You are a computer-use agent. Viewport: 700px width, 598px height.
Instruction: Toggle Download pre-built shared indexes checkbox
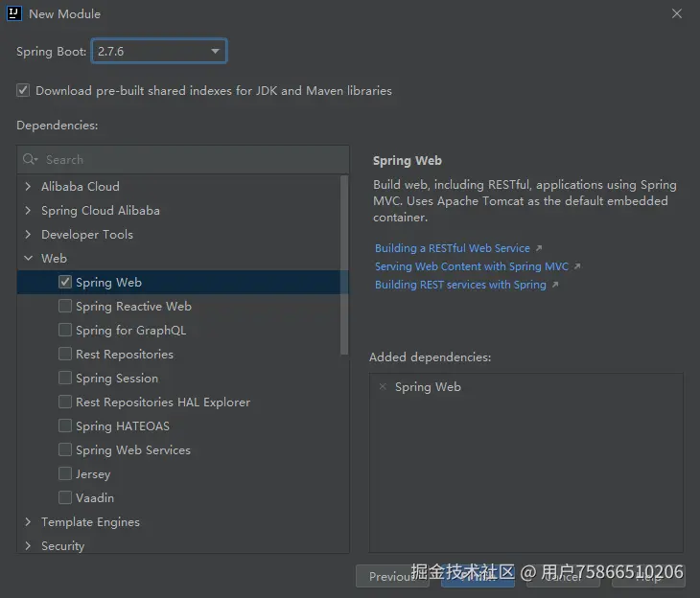[23, 91]
